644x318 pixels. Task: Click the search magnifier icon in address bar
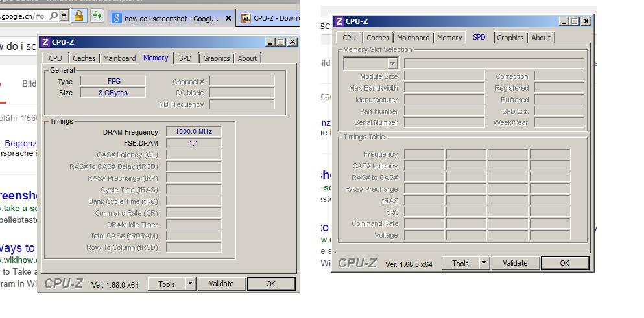tap(53, 16)
